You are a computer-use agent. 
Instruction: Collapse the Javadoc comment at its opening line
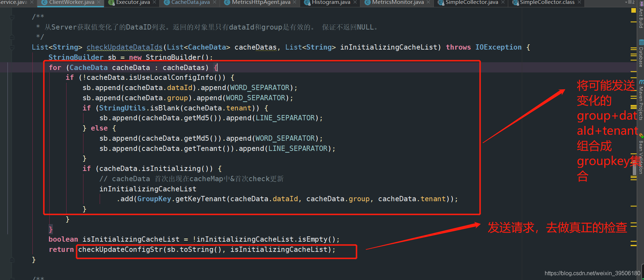pos(12,17)
